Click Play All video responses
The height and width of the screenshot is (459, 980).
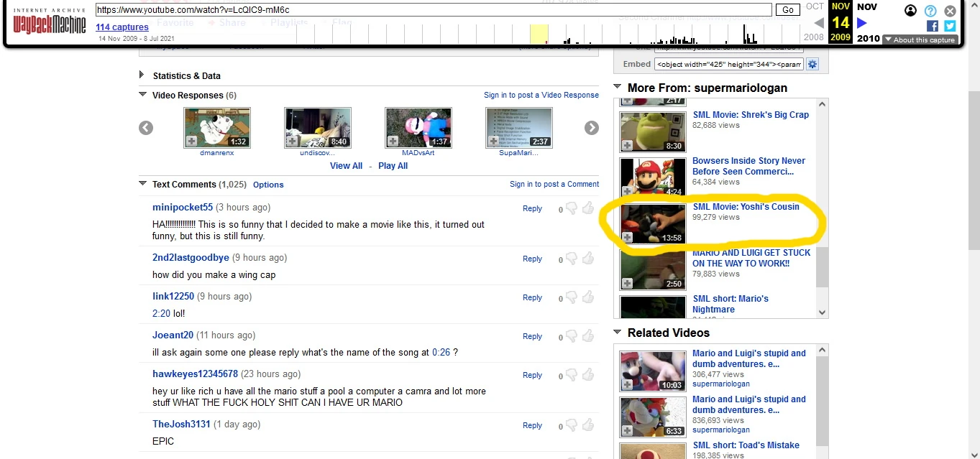coord(393,166)
